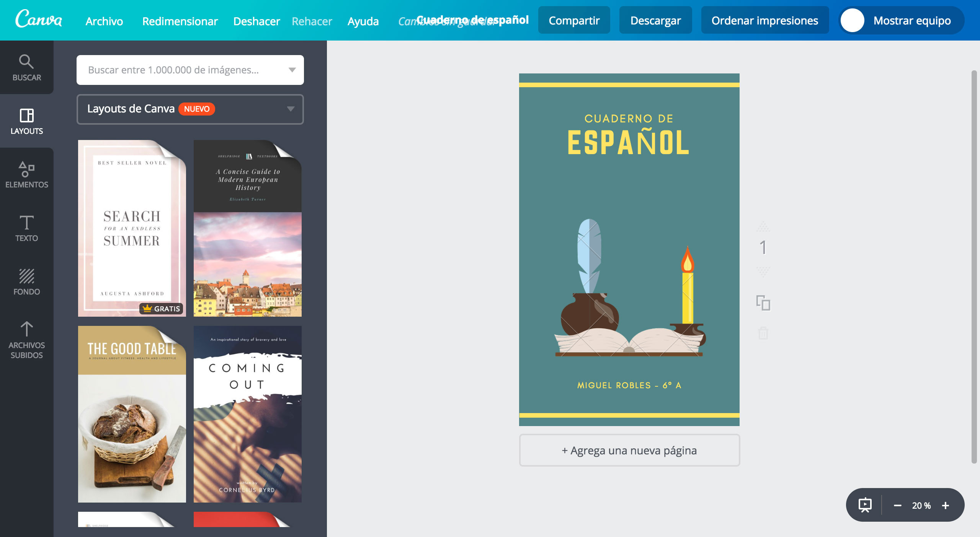The image size is (980, 537).
Task: Click the page number 1 indicator
Action: click(763, 248)
